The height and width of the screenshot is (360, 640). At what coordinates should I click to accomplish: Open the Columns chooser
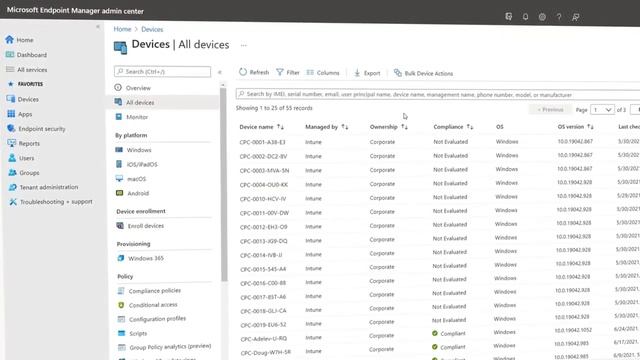(323, 73)
